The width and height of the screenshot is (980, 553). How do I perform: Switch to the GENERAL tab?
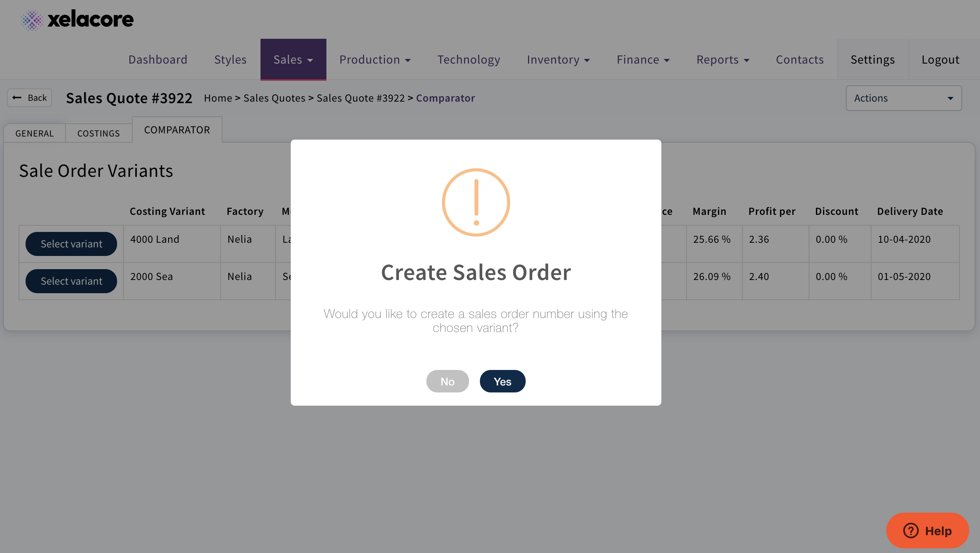coord(35,133)
